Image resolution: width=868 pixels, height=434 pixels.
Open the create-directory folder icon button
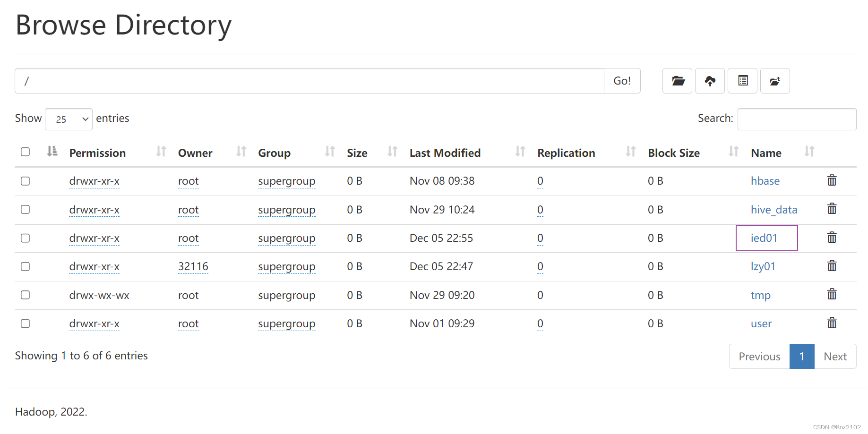pos(677,81)
